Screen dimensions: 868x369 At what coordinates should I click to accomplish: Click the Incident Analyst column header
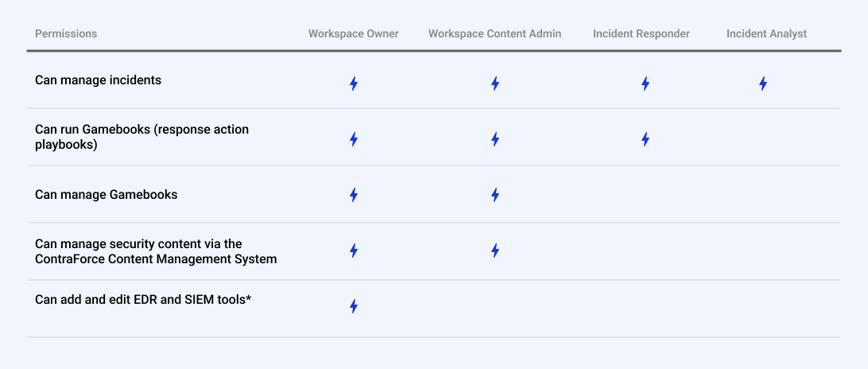[x=766, y=33]
